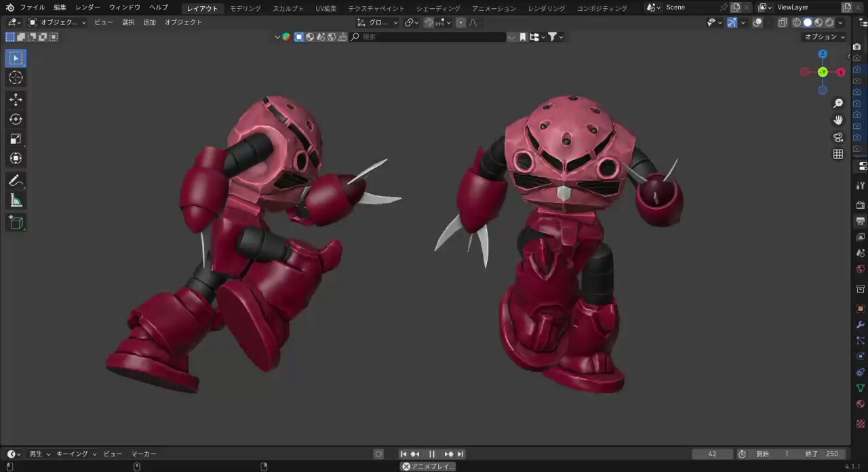Select the Measure tool

pyautogui.click(x=16, y=201)
